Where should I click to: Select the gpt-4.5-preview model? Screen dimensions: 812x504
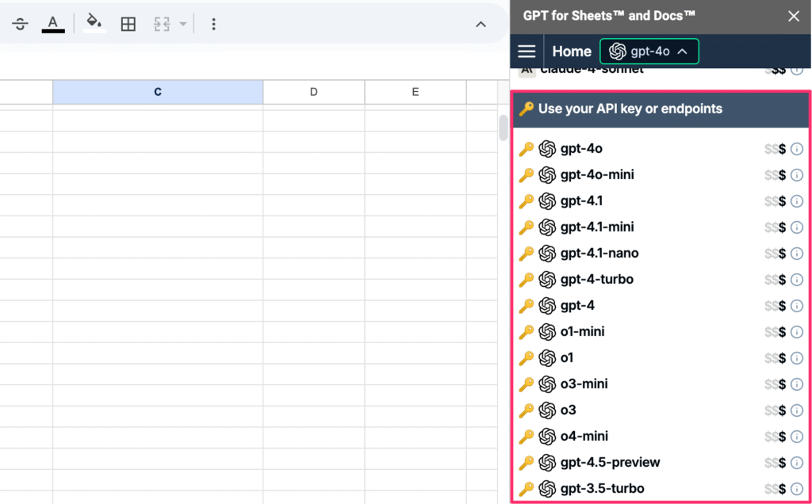(661, 462)
